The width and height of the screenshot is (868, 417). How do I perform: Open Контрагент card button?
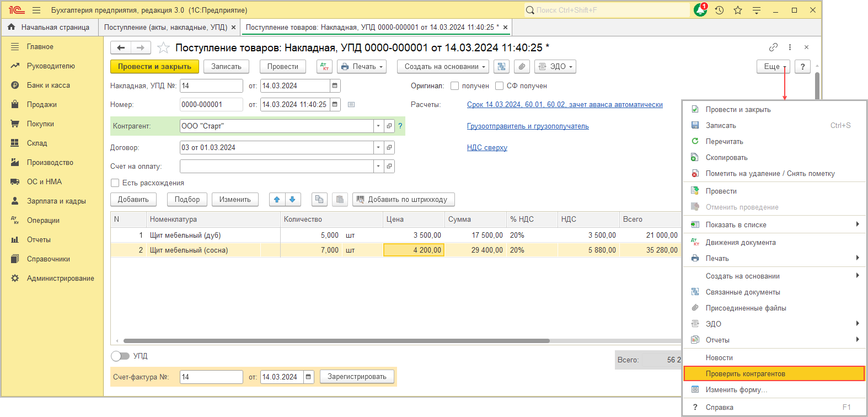click(389, 126)
